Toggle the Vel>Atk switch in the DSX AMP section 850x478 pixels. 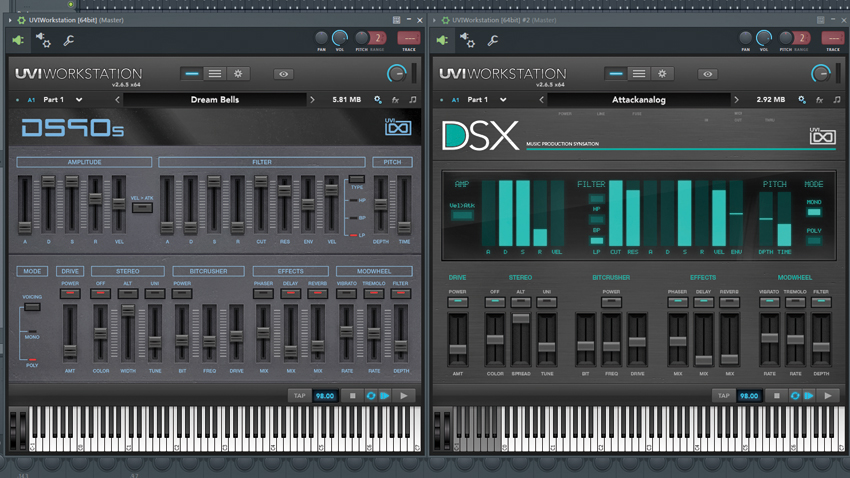tap(462, 215)
